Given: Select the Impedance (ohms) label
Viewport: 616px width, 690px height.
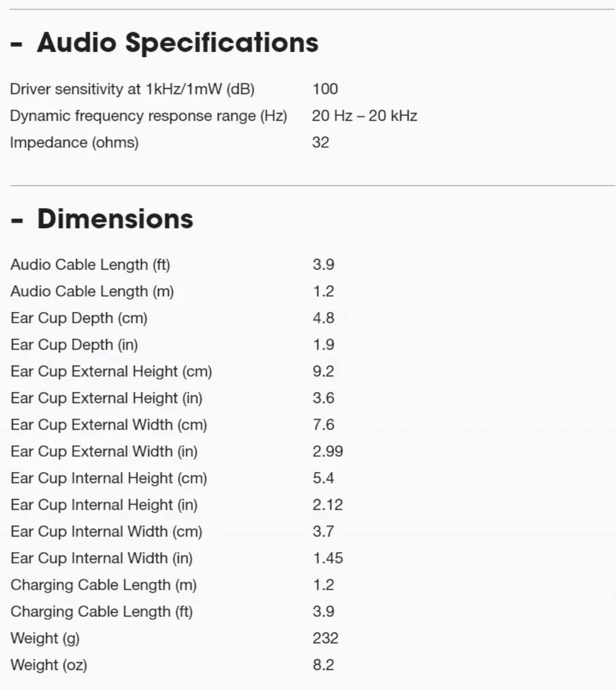Looking at the screenshot, I should click(x=74, y=143).
